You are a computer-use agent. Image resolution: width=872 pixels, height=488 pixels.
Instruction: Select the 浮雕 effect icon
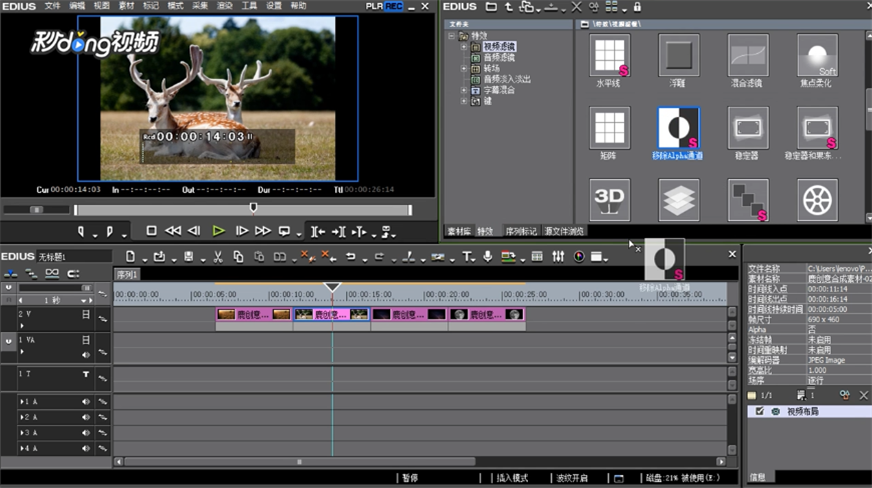(678, 55)
